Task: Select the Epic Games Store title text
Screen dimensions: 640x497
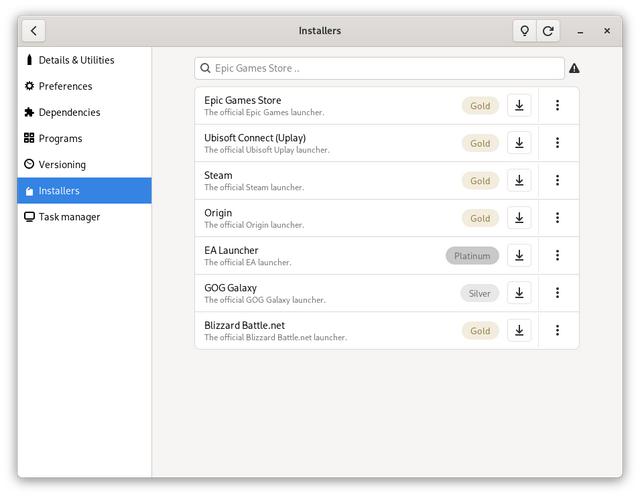Action: coord(242,100)
